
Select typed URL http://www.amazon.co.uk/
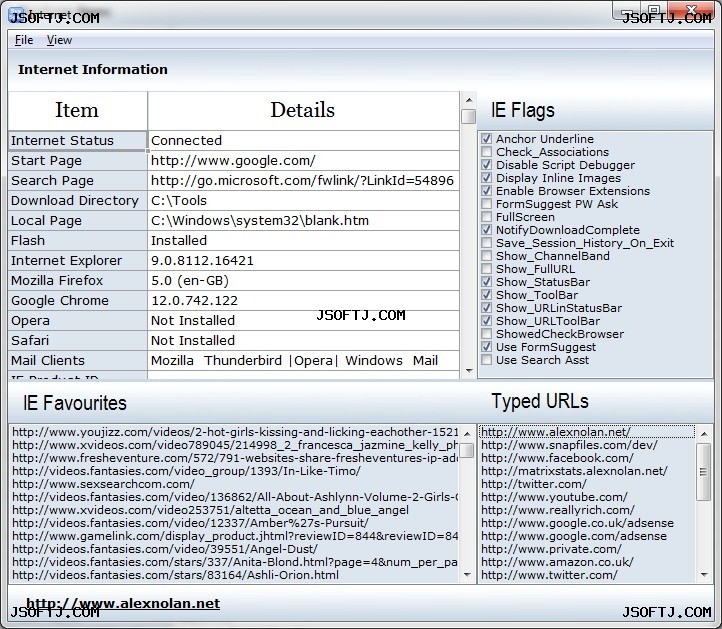[587, 562]
